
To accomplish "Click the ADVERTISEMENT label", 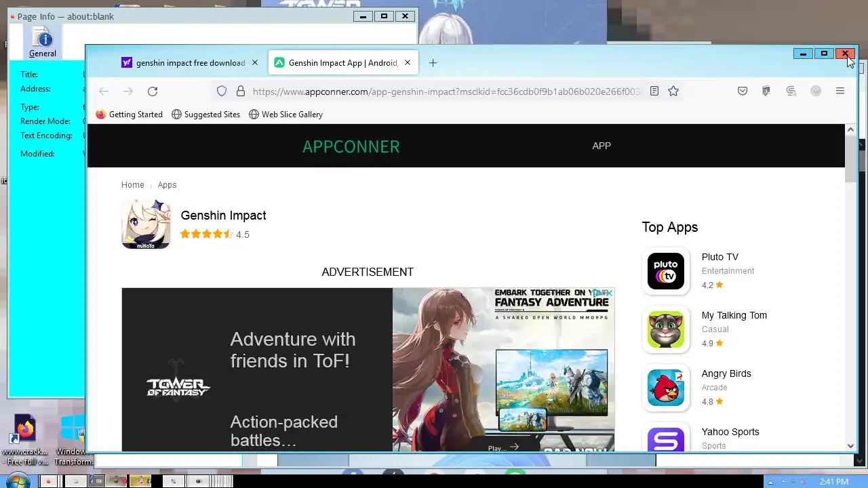I will point(368,272).
